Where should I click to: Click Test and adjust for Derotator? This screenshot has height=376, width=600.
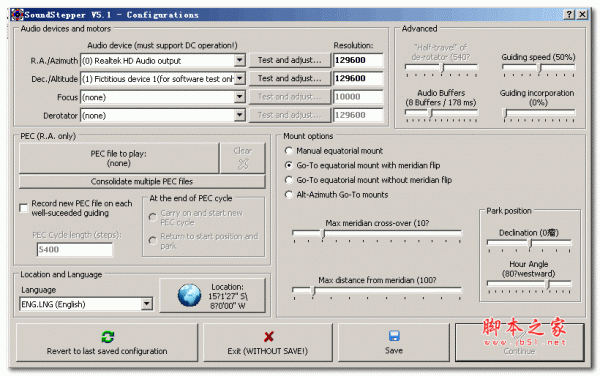(290, 115)
